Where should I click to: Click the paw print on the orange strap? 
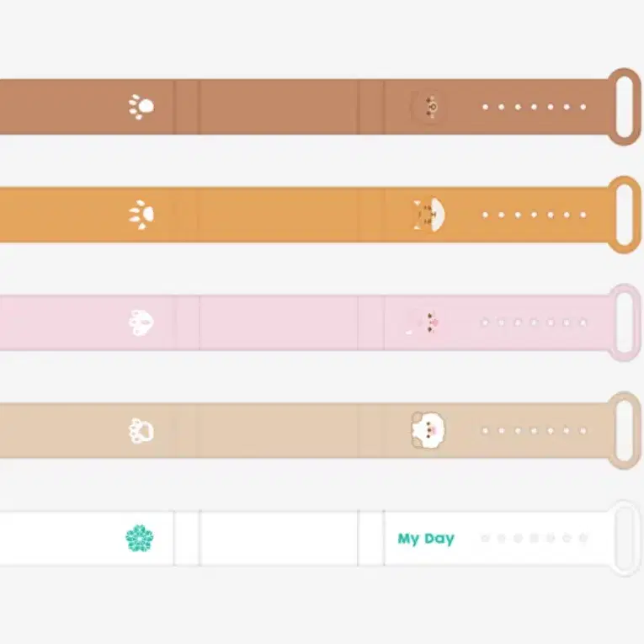click(141, 215)
